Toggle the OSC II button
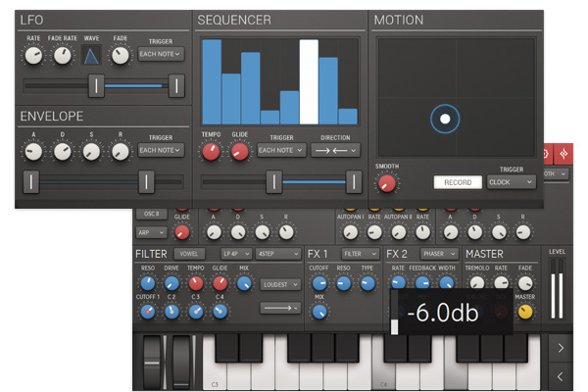 coord(151,214)
